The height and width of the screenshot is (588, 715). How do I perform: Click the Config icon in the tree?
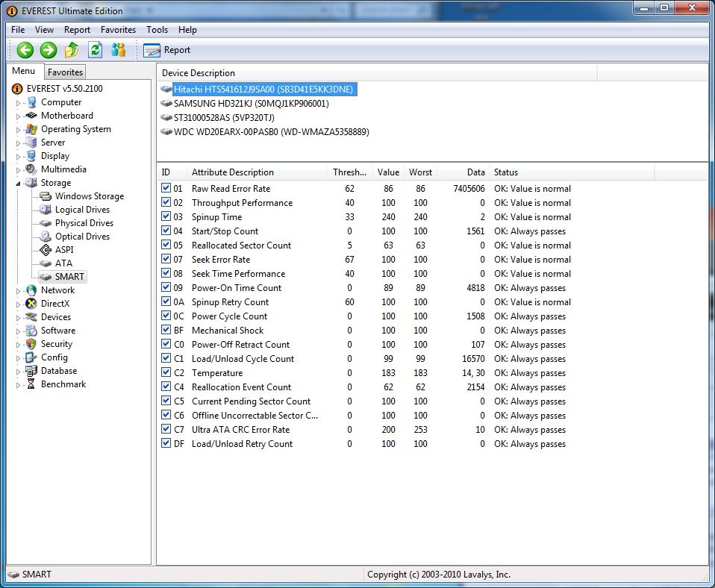point(31,357)
